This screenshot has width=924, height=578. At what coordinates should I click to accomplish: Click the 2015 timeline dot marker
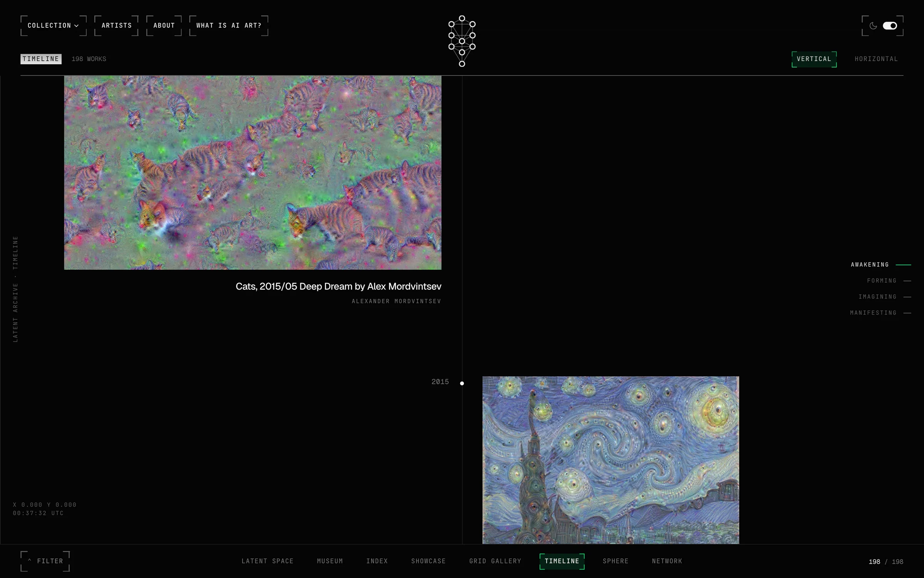(462, 383)
